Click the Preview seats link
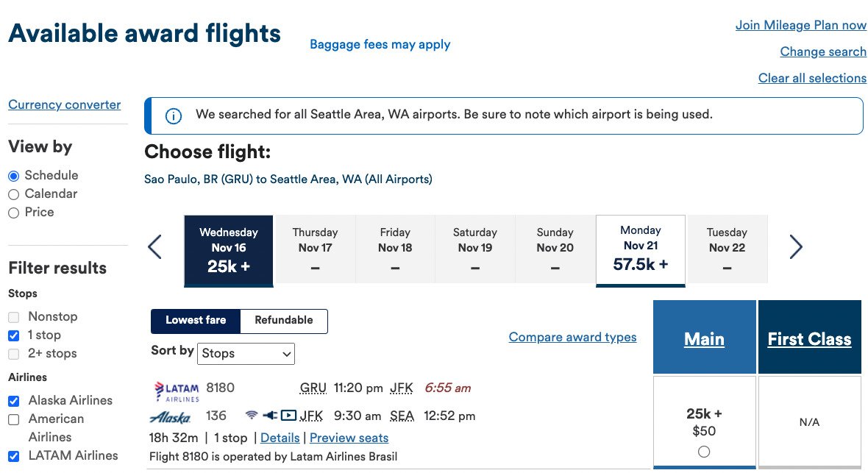The width and height of the screenshot is (868, 473). click(349, 438)
